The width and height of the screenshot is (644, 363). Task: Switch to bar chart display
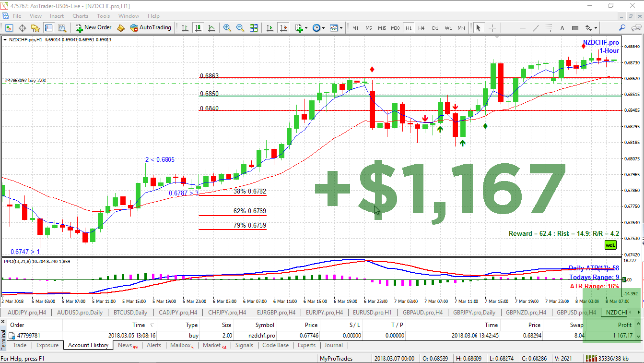185,28
